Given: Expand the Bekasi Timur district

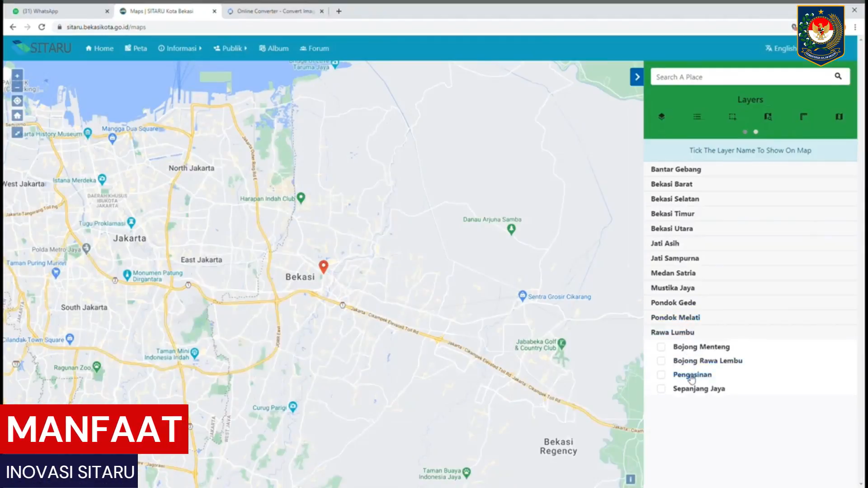Looking at the screenshot, I should (750, 214).
